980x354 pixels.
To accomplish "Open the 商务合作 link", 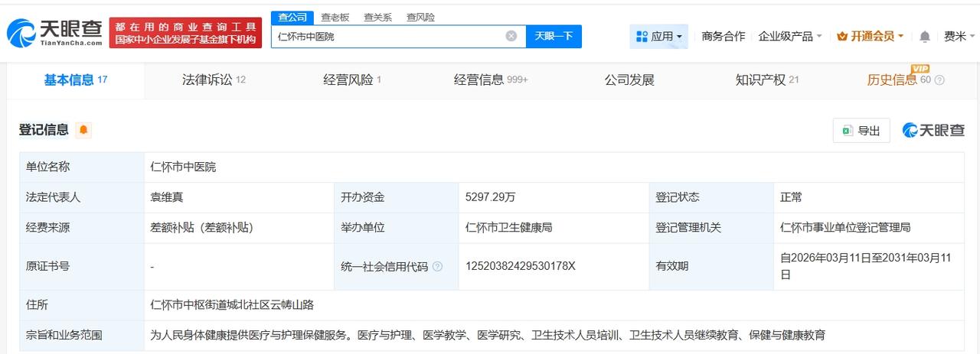I will click(723, 36).
